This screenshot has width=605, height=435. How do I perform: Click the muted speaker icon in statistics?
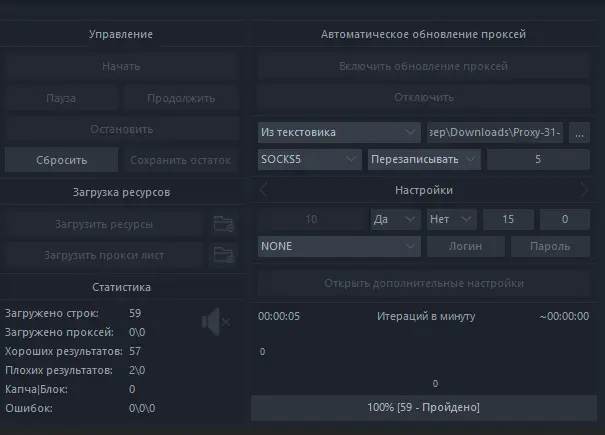(216, 322)
